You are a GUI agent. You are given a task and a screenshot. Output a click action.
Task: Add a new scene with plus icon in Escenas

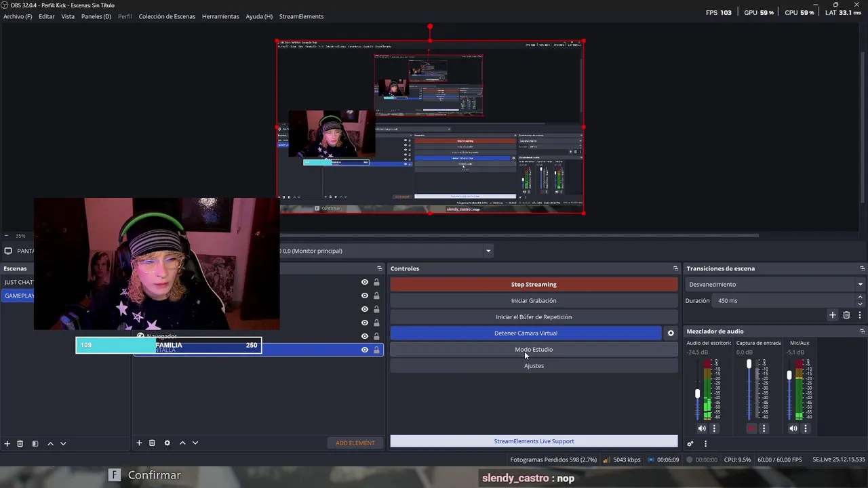point(7,443)
